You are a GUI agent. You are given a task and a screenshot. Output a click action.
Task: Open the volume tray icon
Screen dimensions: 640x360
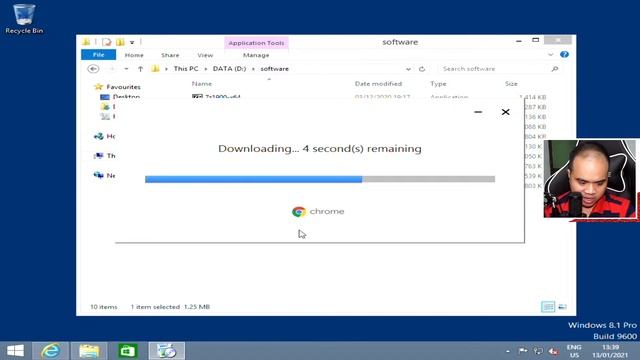pyautogui.click(x=553, y=351)
